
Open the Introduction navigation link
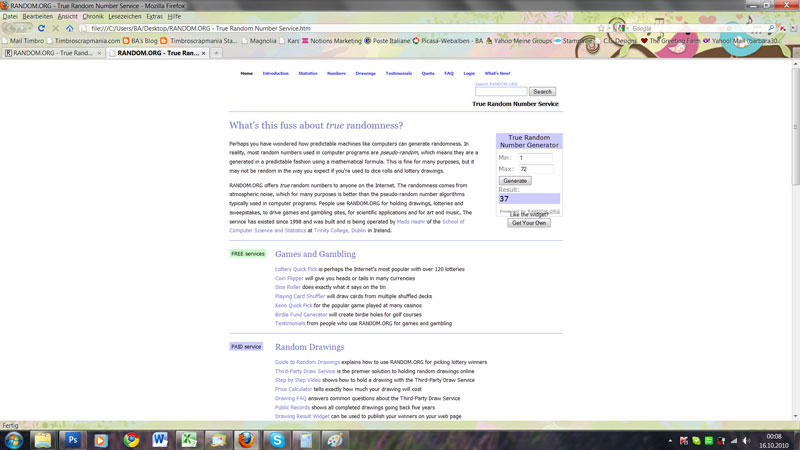pyautogui.click(x=276, y=73)
